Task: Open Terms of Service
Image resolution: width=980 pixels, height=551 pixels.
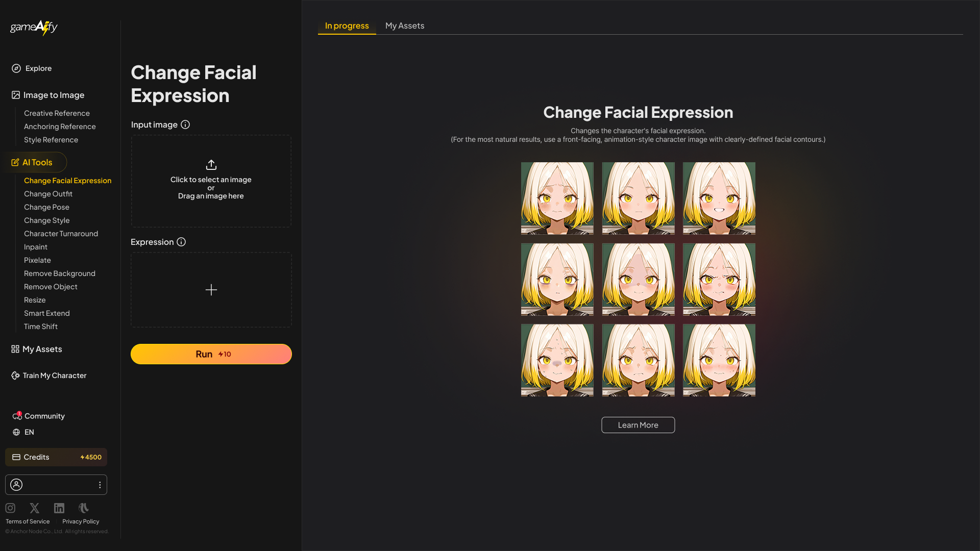Action: click(28, 521)
